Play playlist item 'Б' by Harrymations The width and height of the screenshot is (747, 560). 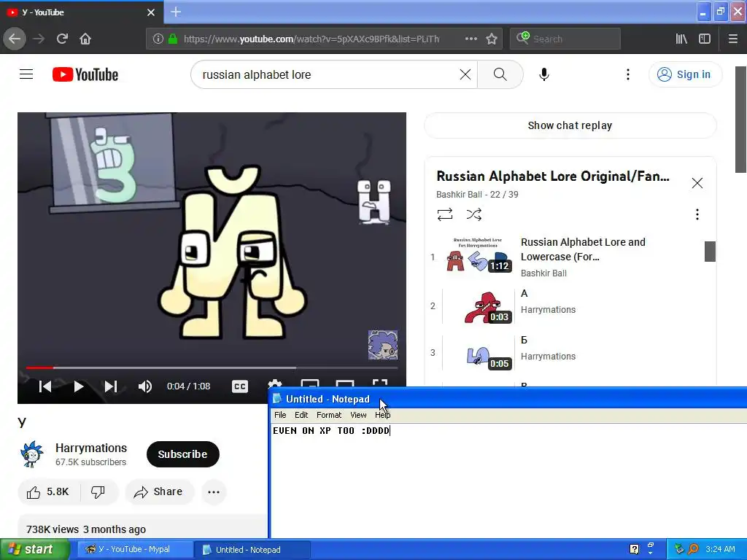tap(565, 352)
